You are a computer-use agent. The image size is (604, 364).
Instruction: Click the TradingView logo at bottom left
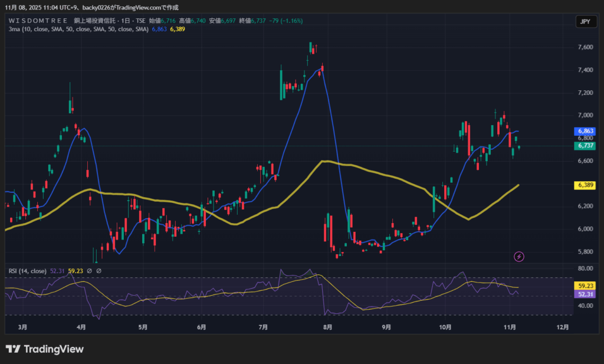click(44, 349)
